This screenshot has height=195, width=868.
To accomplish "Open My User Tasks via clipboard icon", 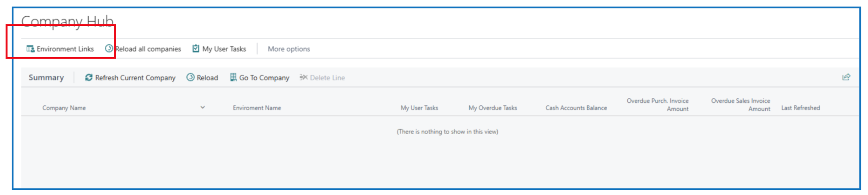I will (x=196, y=48).
